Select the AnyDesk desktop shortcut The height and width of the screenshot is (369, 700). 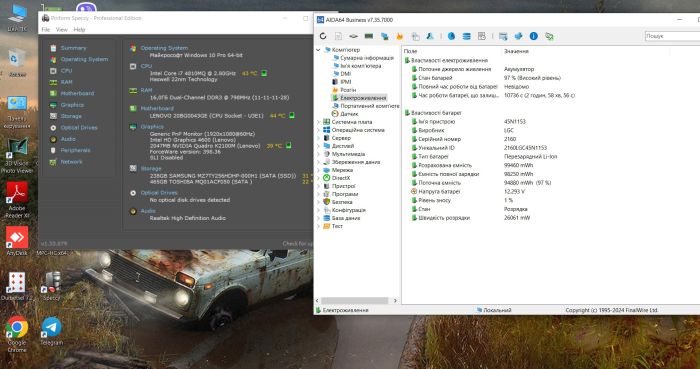pyautogui.click(x=17, y=241)
